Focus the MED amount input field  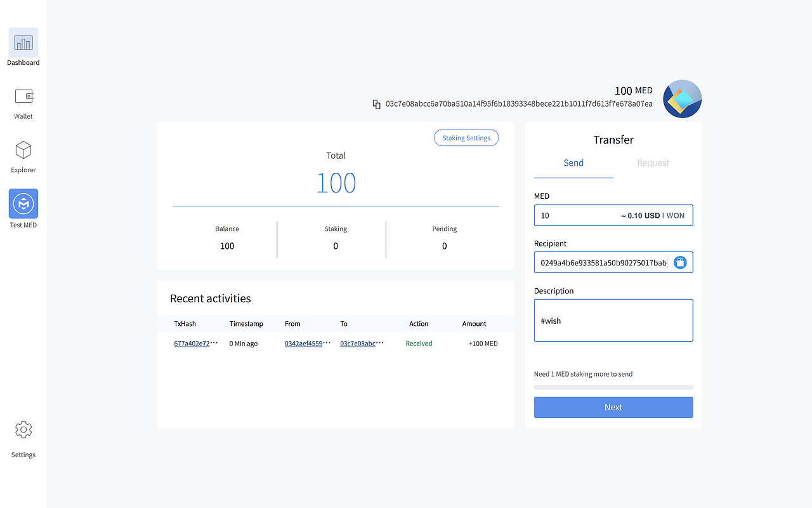click(613, 215)
